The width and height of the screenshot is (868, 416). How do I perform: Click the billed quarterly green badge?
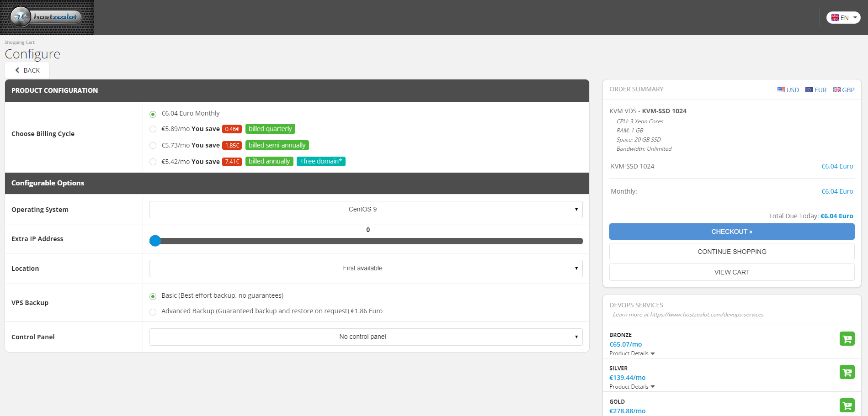[270, 129]
